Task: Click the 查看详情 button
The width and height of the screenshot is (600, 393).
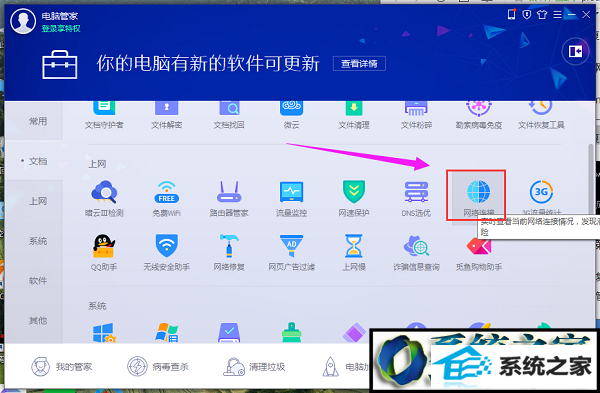Action: coord(359,64)
